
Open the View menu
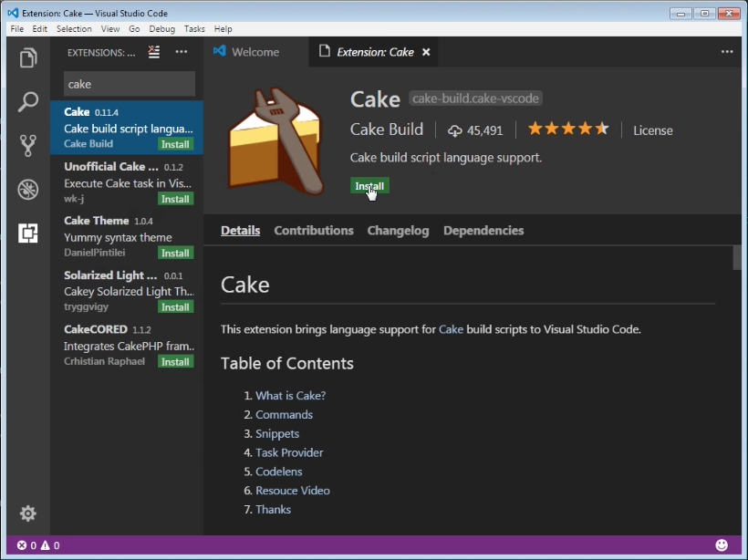110,28
